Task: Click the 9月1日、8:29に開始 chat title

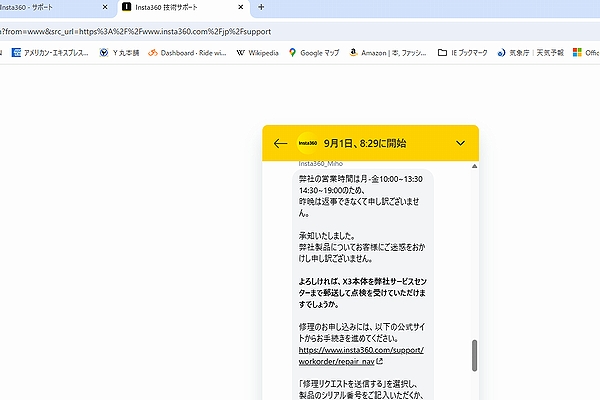Action: pos(365,143)
